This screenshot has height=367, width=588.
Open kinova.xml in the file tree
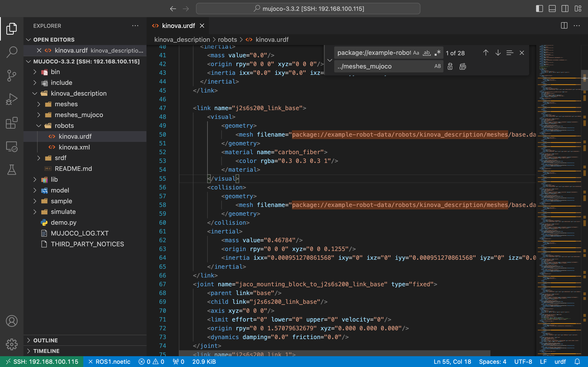[74, 147]
